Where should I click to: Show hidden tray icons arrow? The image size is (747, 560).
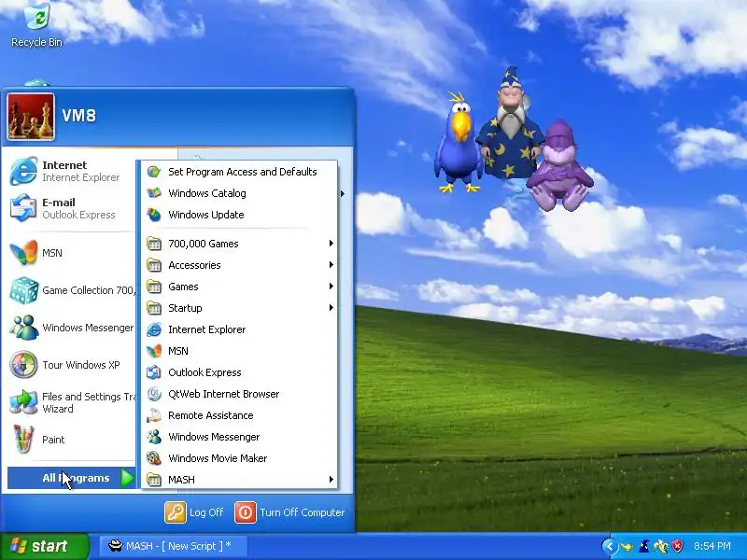click(x=610, y=546)
